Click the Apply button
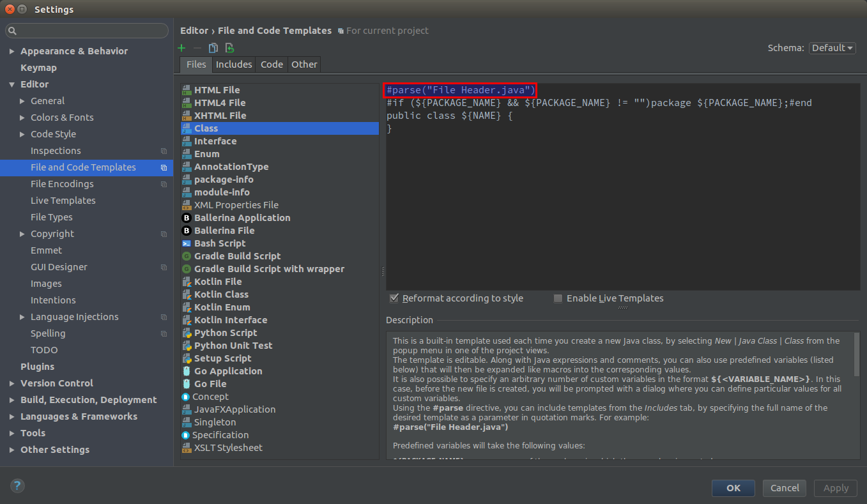 point(836,488)
